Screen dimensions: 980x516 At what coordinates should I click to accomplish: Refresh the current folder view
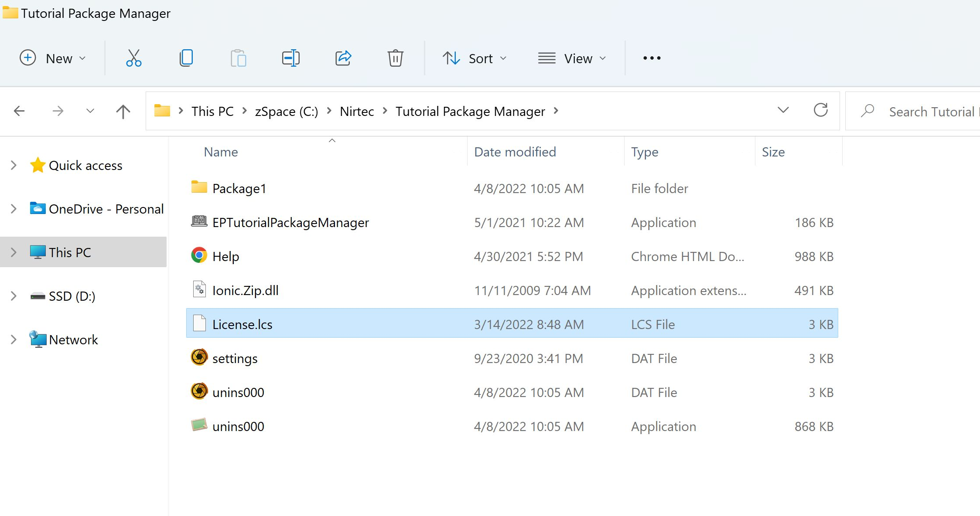click(x=821, y=110)
